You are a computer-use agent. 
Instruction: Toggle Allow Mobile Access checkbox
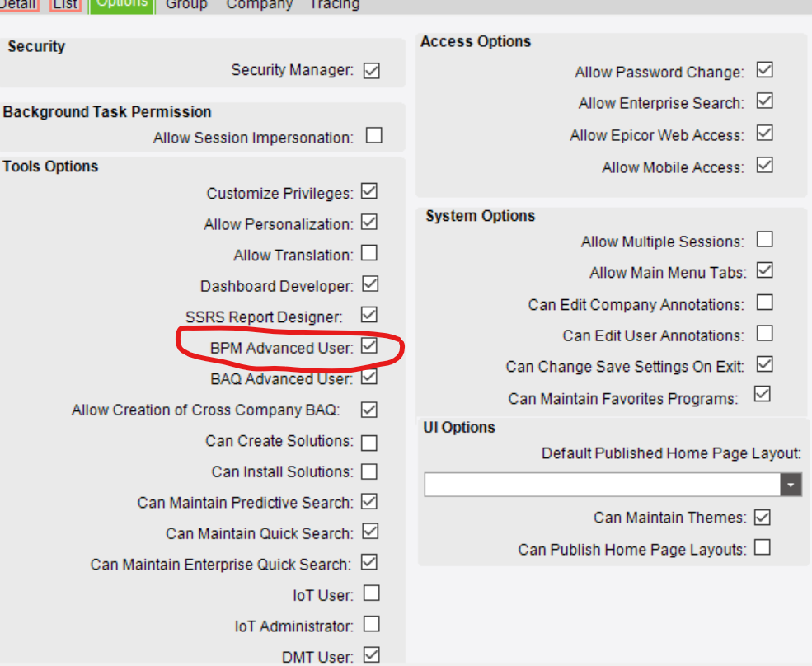[x=765, y=165]
